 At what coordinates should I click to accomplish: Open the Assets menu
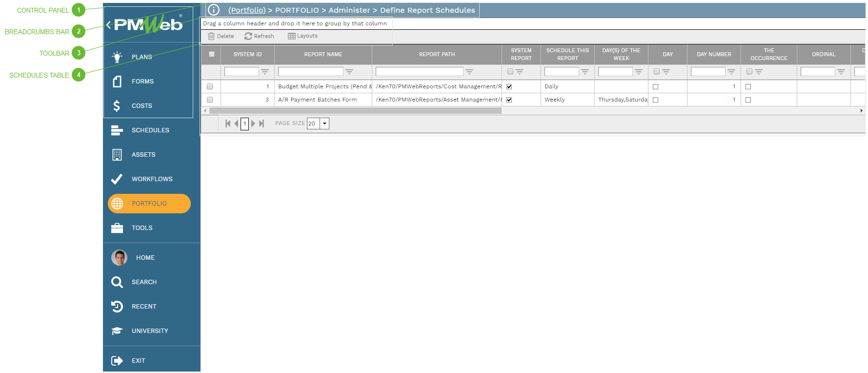coord(143,155)
